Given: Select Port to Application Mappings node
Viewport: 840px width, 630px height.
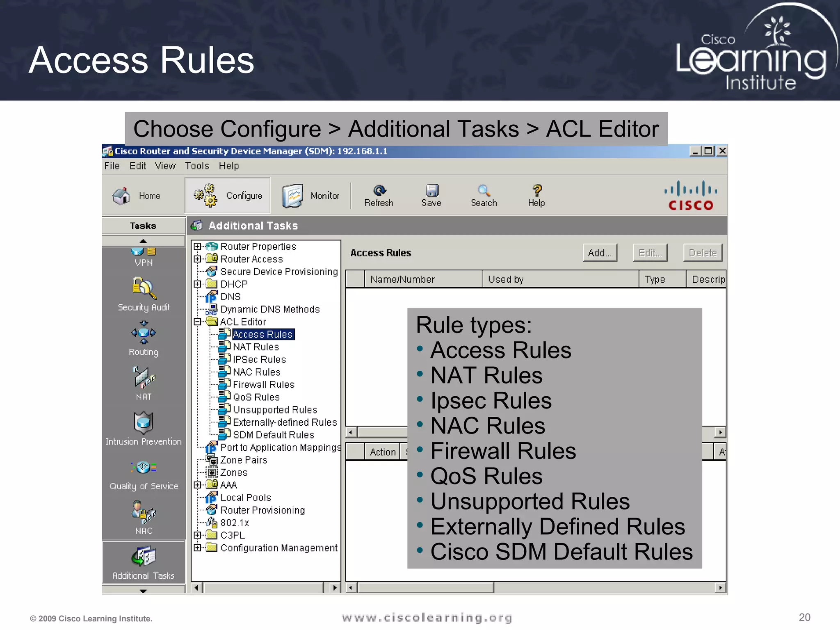Looking at the screenshot, I should point(281,447).
